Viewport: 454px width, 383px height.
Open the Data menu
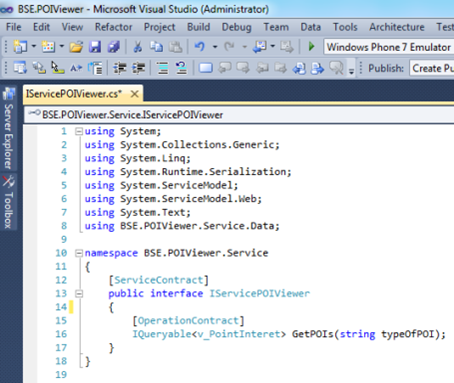pyautogui.click(x=311, y=27)
